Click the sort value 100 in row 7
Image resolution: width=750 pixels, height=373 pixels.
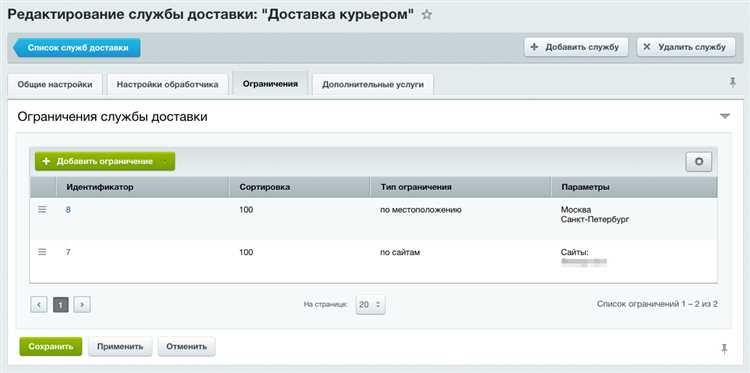(246, 252)
